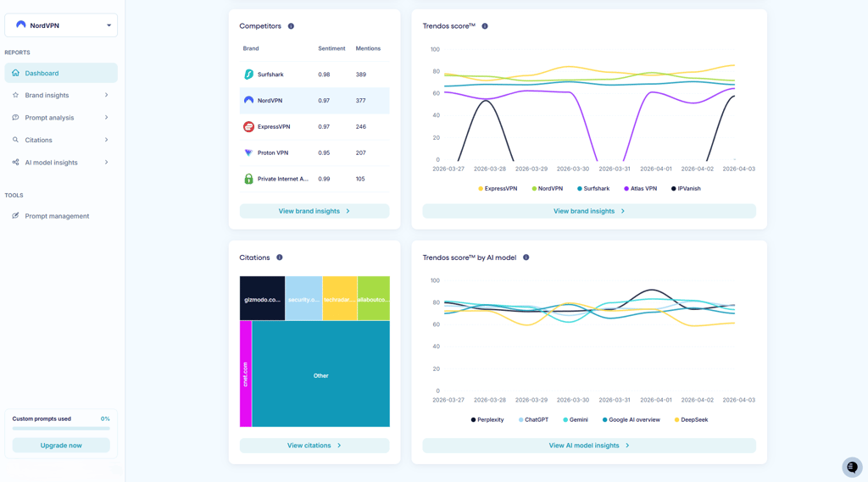
Task: Click the techradar yellow treemap tile
Action: point(340,298)
